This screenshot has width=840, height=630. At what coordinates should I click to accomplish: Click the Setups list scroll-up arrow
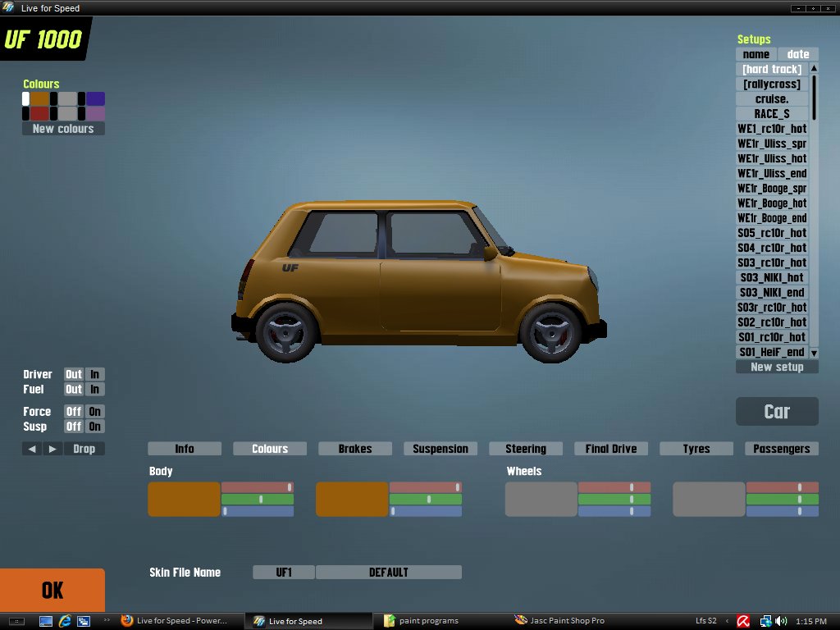(815, 68)
